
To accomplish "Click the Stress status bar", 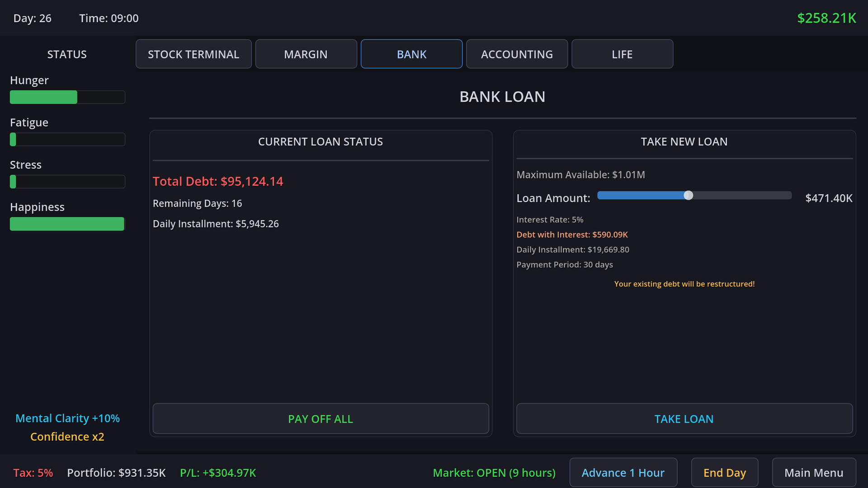I will pos(67,182).
